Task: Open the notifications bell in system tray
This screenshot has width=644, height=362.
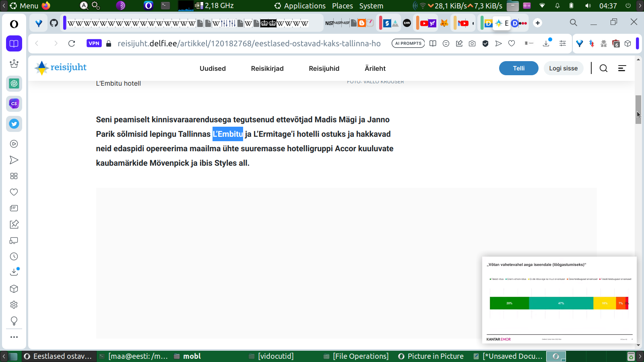Action: coord(557,6)
